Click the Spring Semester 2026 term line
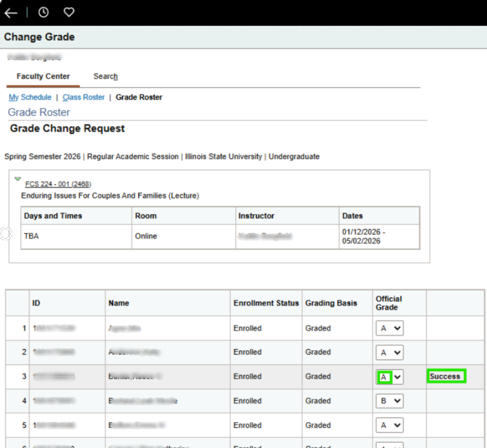Viewport: 487px width, 448px height. point(162,157)
